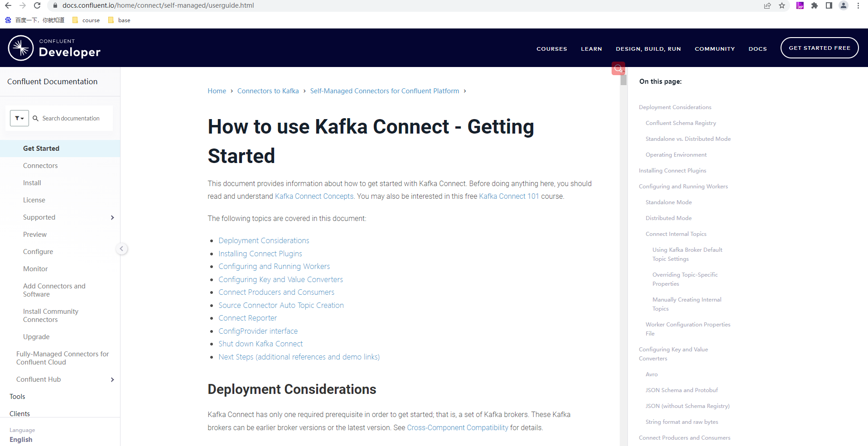Open Add Connectors and Software sidebar item

(54, 290)
